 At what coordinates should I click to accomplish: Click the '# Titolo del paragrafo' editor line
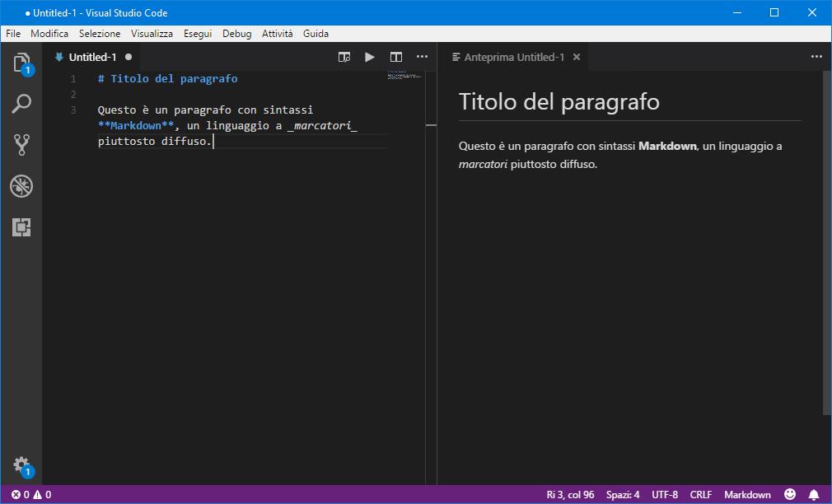(x=168, y=78)
